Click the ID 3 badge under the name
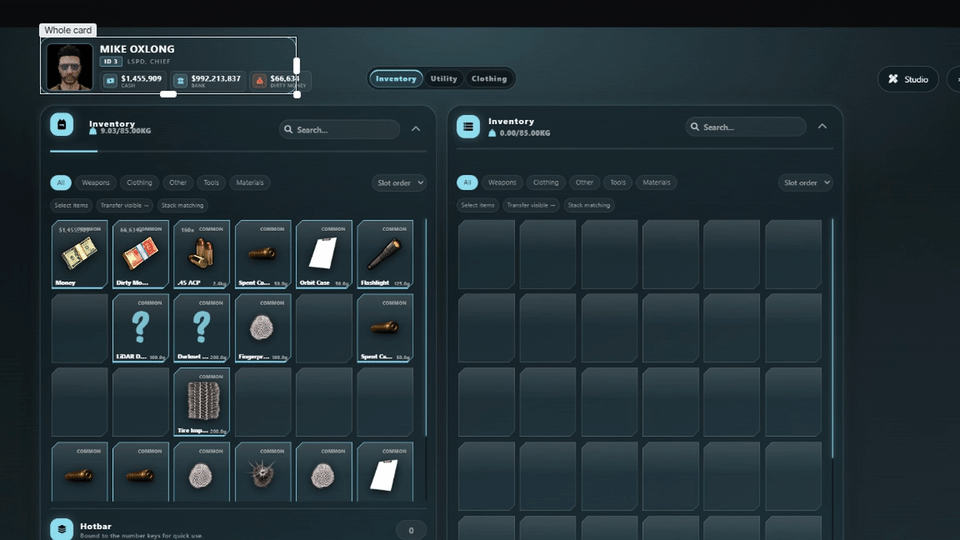 click(x=111, y=62)
